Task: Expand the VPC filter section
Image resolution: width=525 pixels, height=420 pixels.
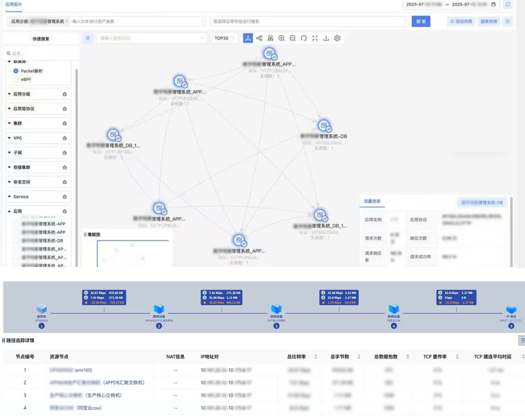Action: [38, 138]
